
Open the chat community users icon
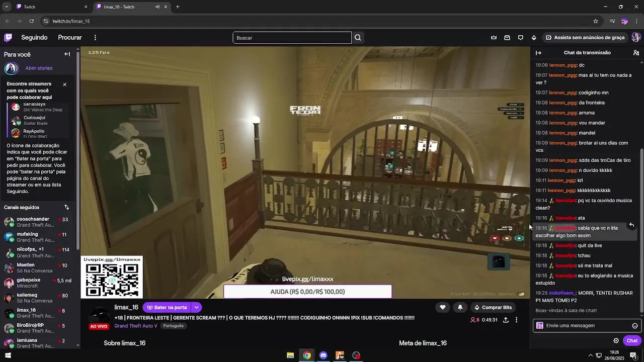click(x=636, y=53)
